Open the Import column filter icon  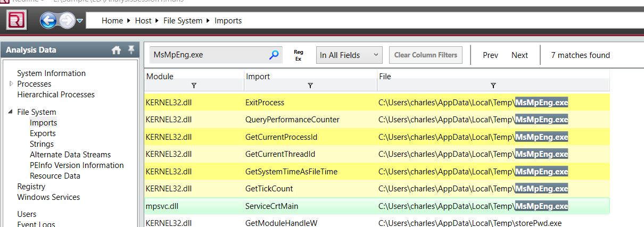[x=310, y=86]
